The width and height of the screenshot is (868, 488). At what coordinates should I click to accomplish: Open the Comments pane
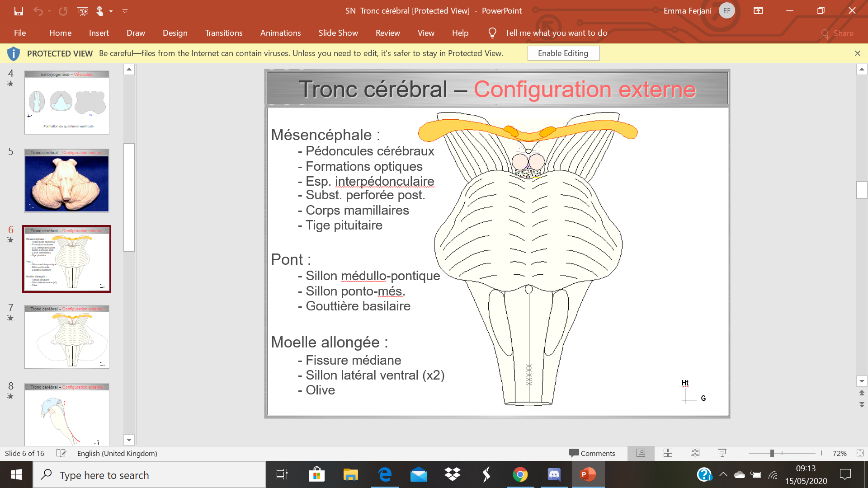coord(592,453)
